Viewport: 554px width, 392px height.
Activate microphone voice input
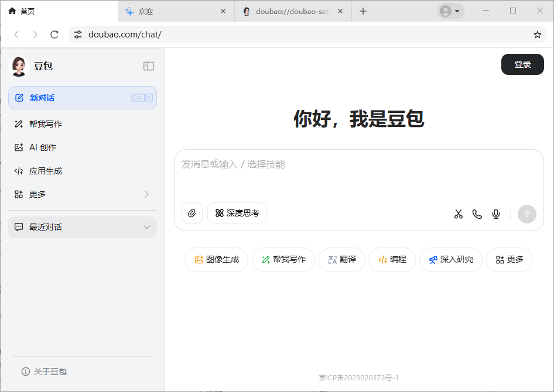click(x=496, y=214)
